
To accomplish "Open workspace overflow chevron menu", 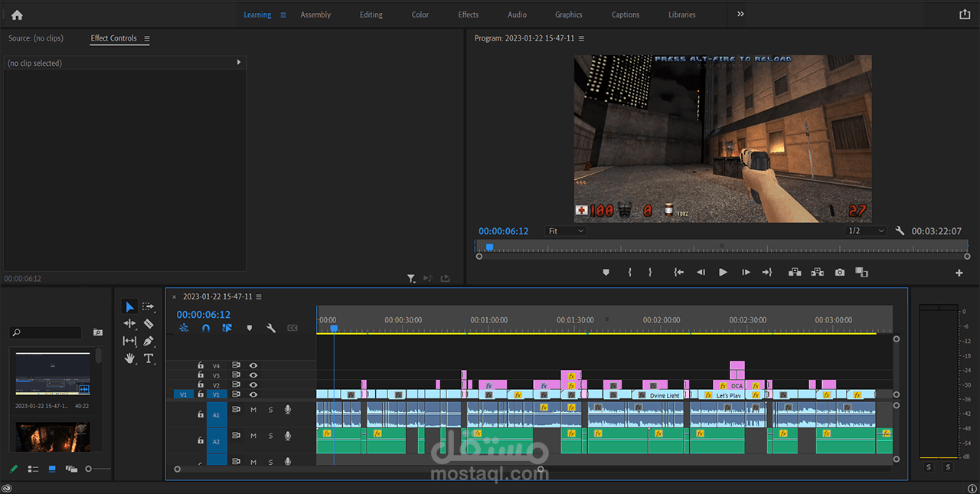I will (x=740, y=14).
